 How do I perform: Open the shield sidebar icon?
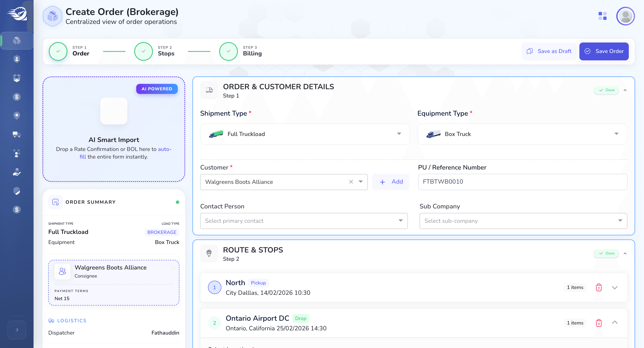coord(17,191)
